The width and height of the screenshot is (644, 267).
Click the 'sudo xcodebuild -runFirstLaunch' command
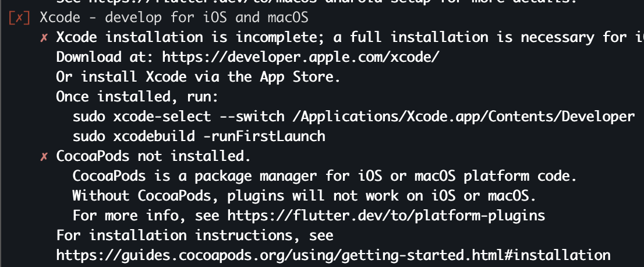coord(199,136)
